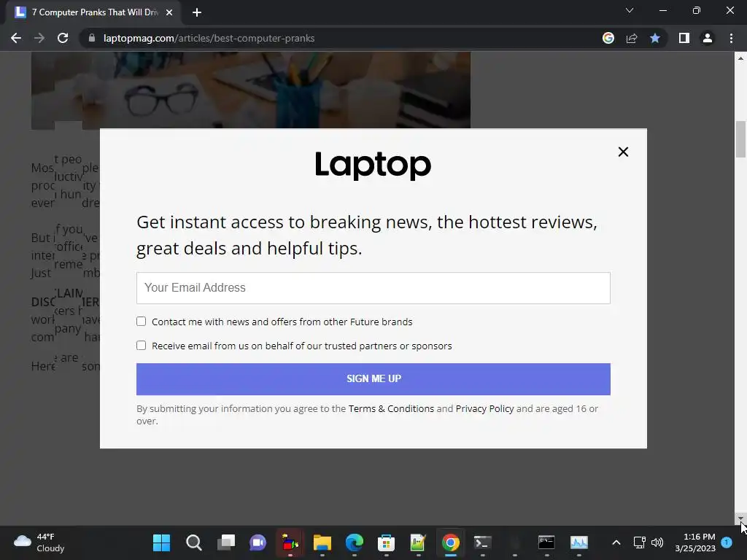Check 'Contact me with news and offers' box
Image resolution: width=747 pixels, height=560 pixels.
[x=141, y=322]
